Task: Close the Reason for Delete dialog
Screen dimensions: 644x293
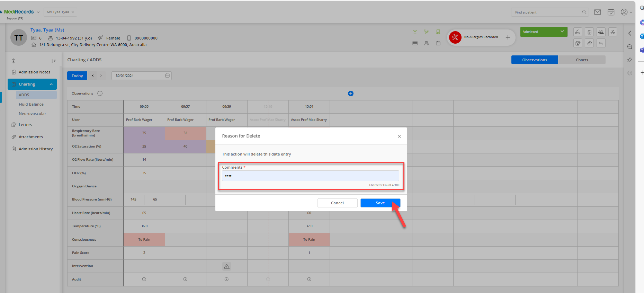Action: pyautogui.click(x=399, y=136)
